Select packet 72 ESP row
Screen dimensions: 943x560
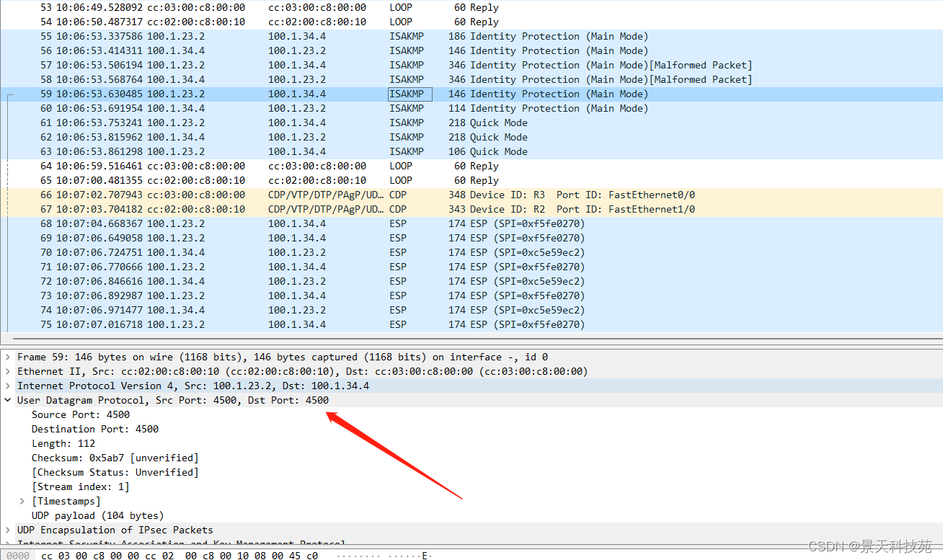click(471, 281)
